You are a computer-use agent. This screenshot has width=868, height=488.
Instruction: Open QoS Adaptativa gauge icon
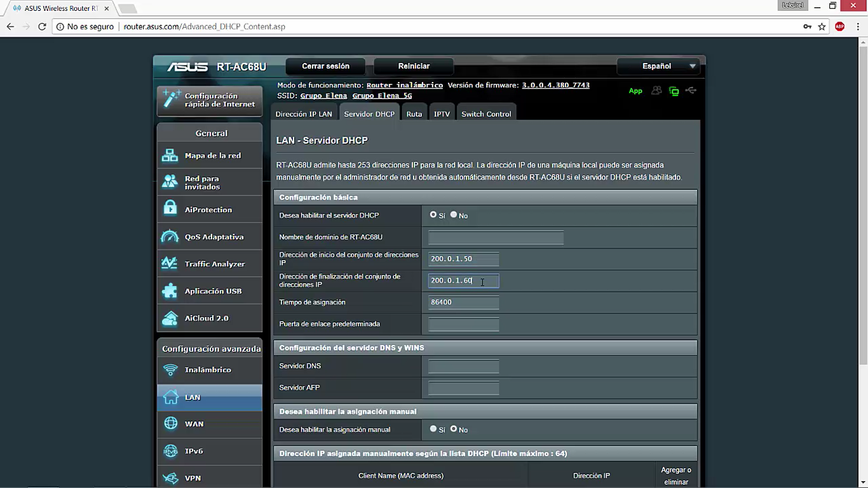(x=170, y=236)
